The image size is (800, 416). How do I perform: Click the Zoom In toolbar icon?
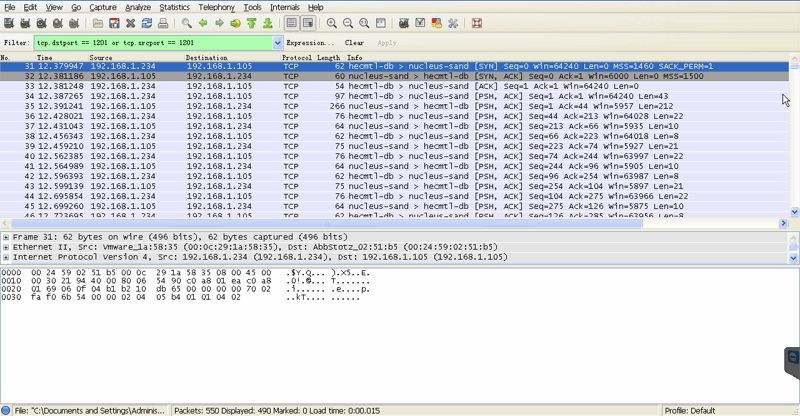click(331, 23)
